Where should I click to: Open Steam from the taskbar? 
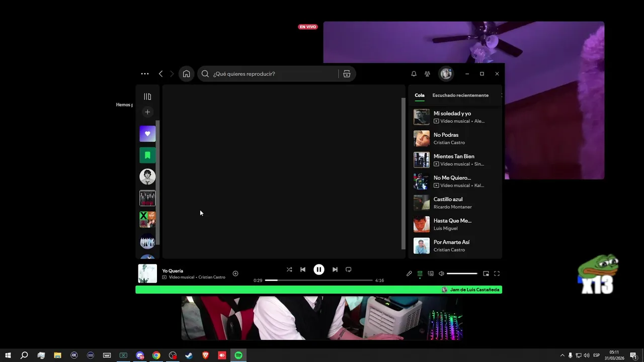(x=189, y=355)
